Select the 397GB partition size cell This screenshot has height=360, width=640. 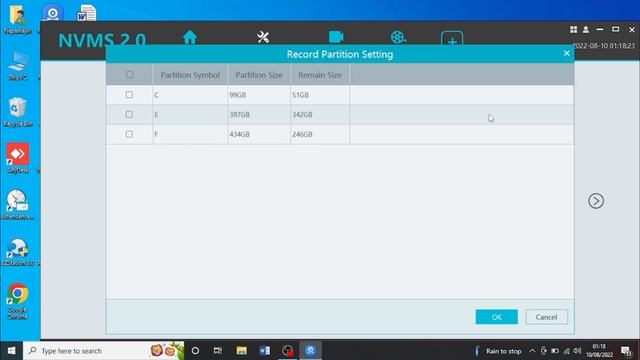pos(259,115)
